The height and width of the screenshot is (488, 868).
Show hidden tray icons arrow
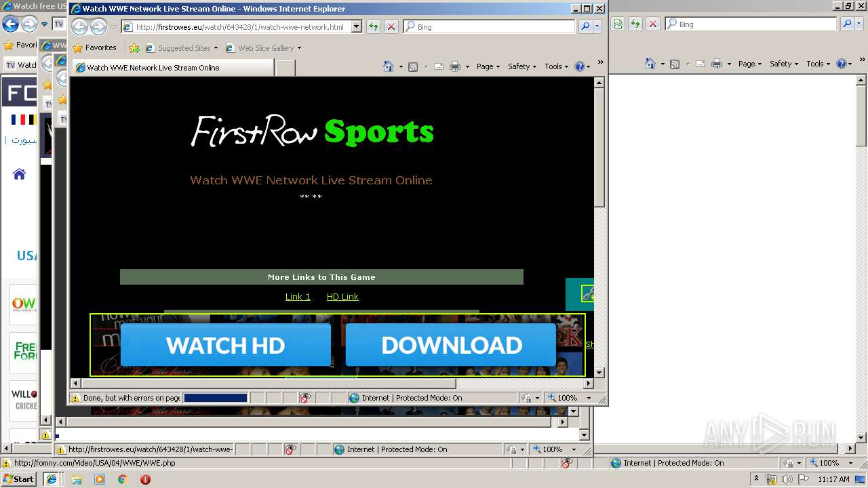(x=756, y=479)
